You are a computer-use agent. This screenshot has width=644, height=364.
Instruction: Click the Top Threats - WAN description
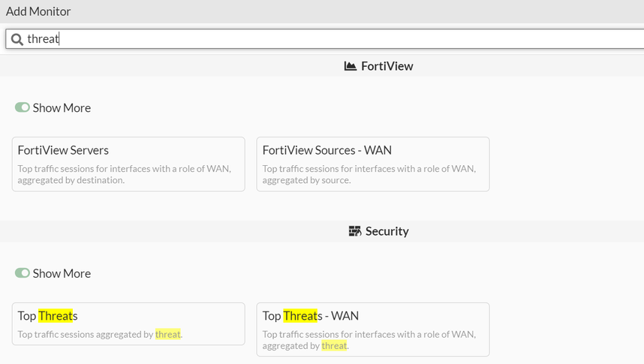(x=369, y=340)
